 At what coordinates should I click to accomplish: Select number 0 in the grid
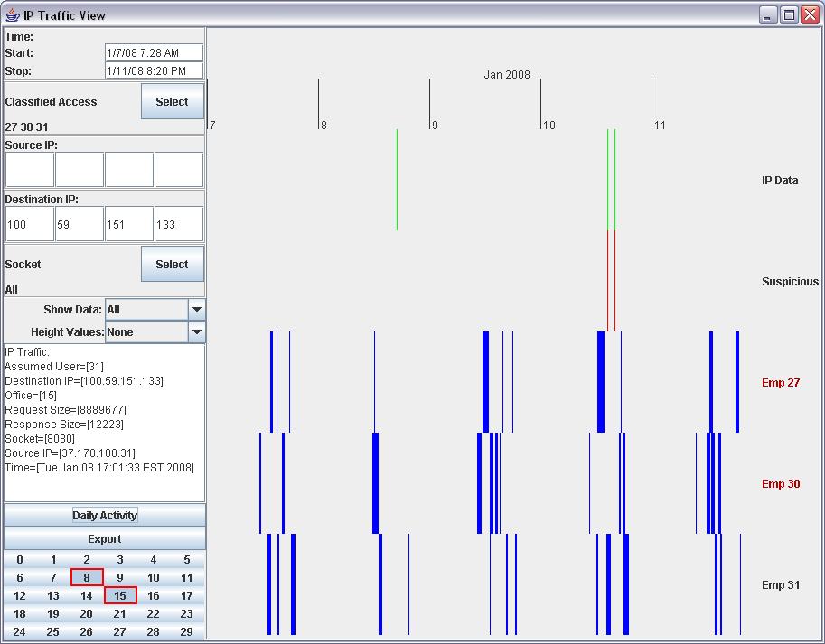pyautogui.click(x=20, y=559)
